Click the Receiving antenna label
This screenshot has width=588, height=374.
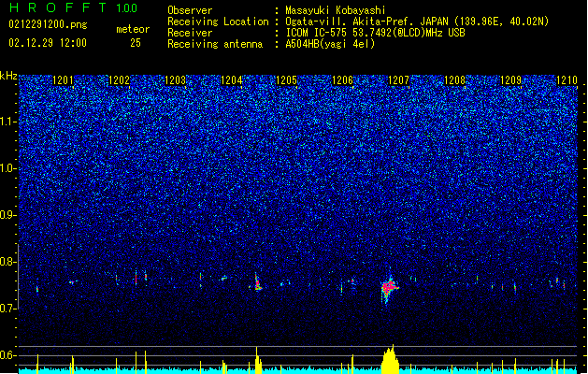(x=215, y=44)
